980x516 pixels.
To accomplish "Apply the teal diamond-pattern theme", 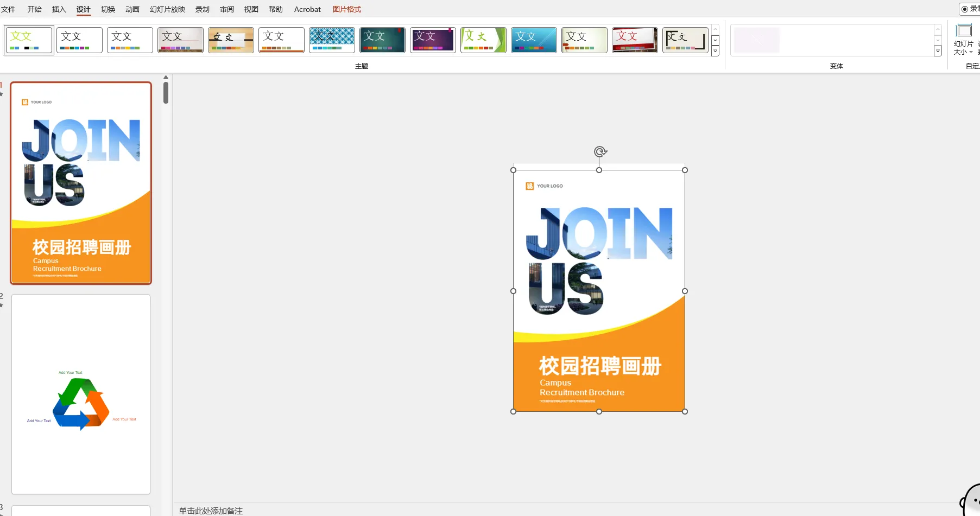I will (x=332, y=40).
